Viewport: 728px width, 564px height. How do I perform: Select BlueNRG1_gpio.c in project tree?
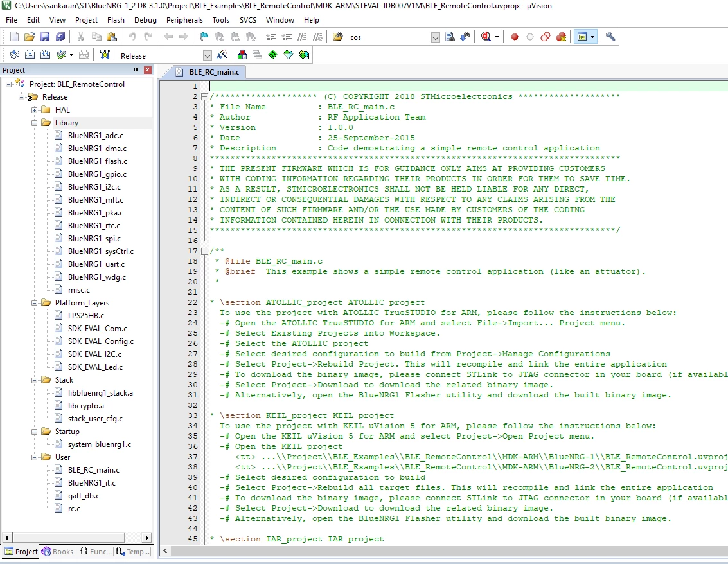pyautogui.click(x=97, y=174)
